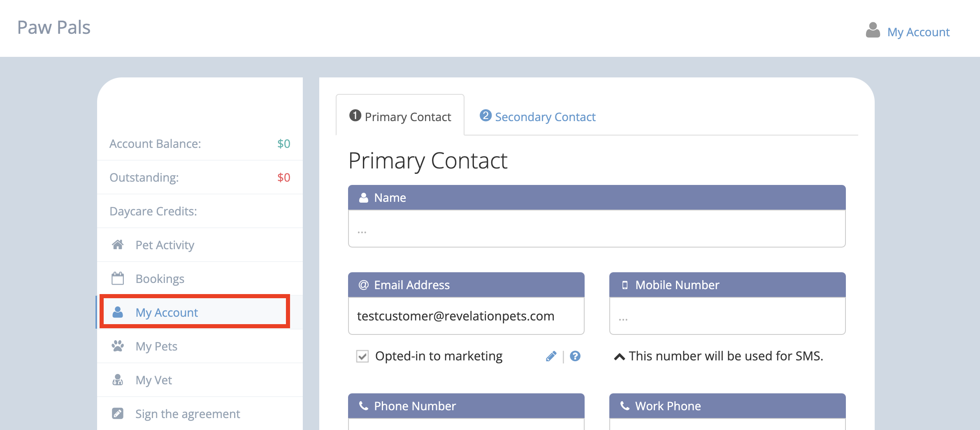This screenshot has height=430, width=980.
Task: Click the paw print icon beside My Pets
Action: tap(118, 346)
